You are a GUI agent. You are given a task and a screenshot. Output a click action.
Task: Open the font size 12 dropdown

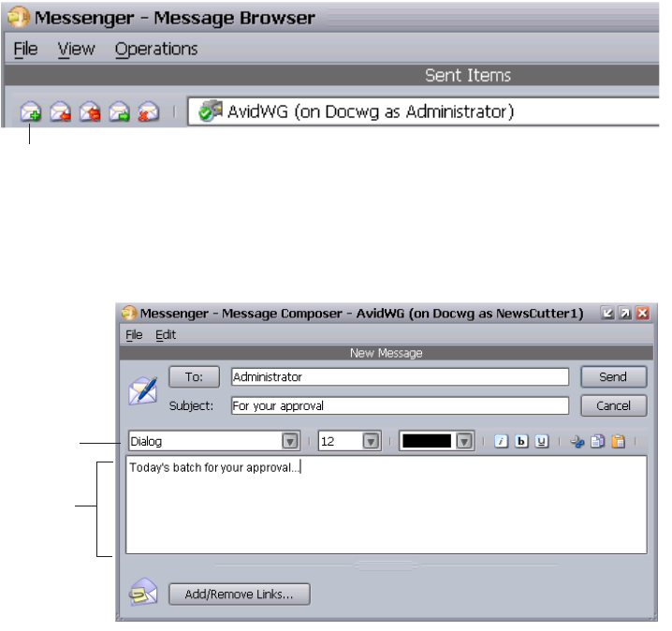click(x=372, y=441)
